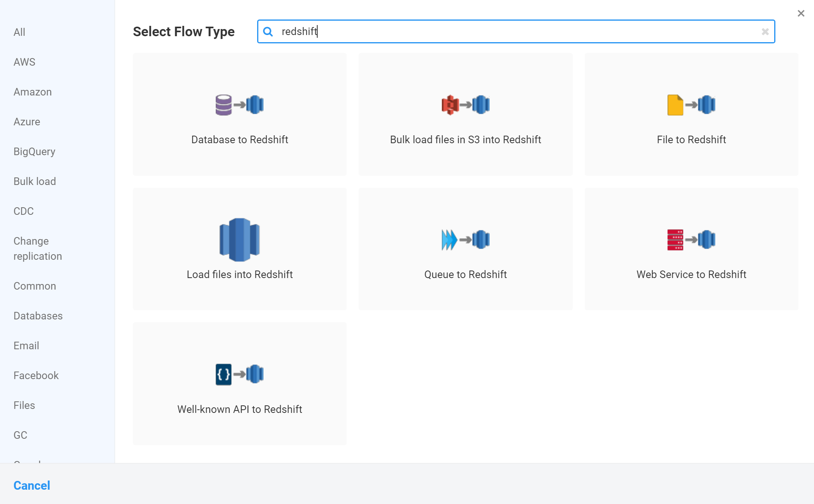Select the File to Redshift flow
Viewport: 814px width, 504px height.
click(691, 115)
